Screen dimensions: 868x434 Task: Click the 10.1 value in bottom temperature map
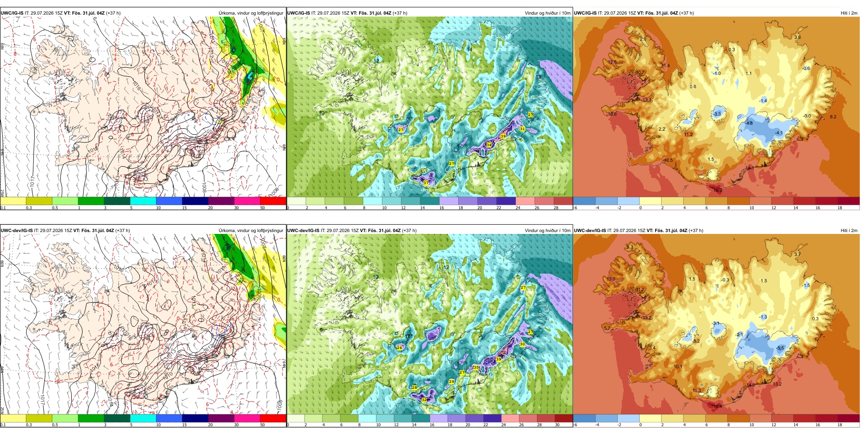[x=678, y=367]
